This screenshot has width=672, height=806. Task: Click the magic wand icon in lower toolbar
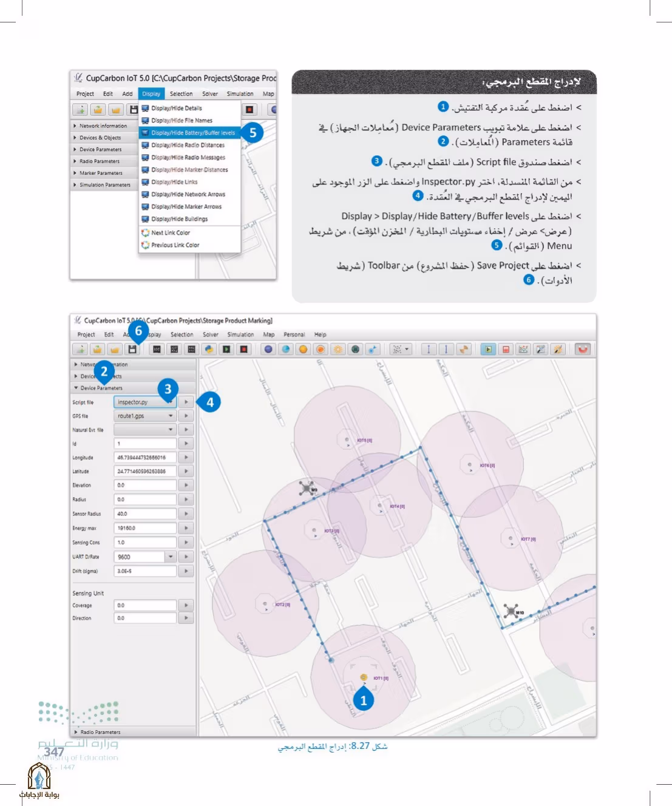click(558, 349)
